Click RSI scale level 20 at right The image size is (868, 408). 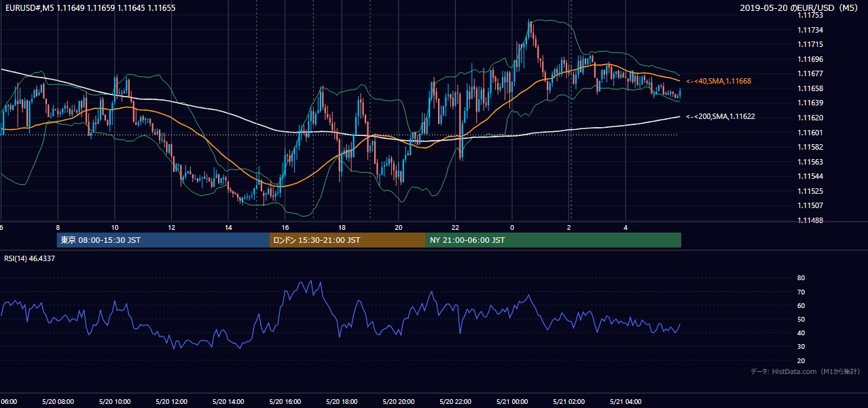(x=801, y=360)
